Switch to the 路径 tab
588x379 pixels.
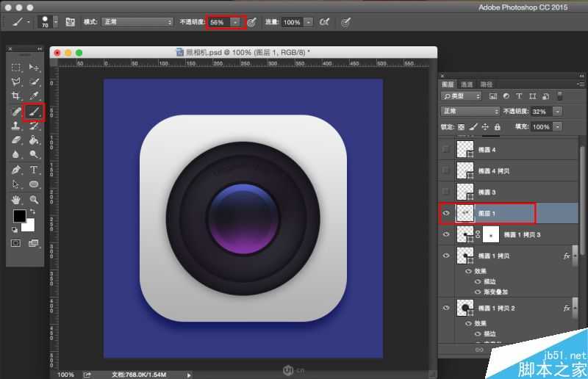point(486,84)
